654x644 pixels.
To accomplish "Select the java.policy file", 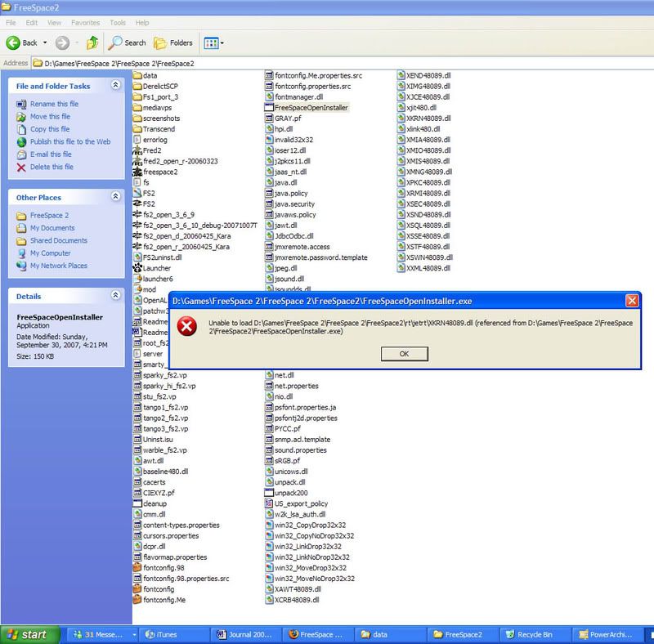I will click(286, 193).
